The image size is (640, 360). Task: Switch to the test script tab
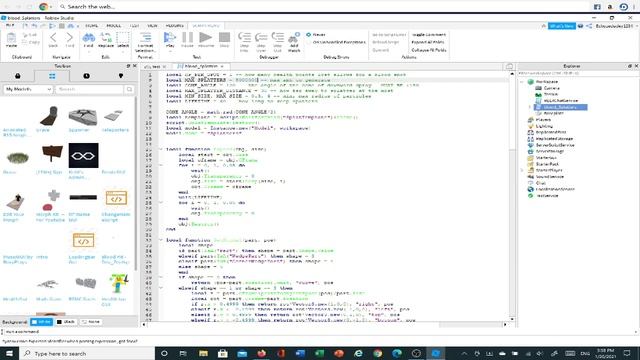(x=156, y=66)
